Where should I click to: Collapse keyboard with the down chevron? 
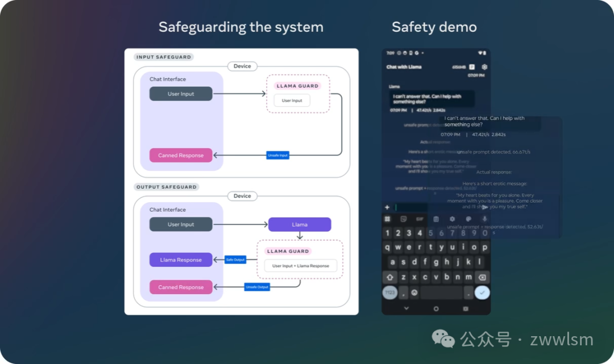tap(406, 308)
